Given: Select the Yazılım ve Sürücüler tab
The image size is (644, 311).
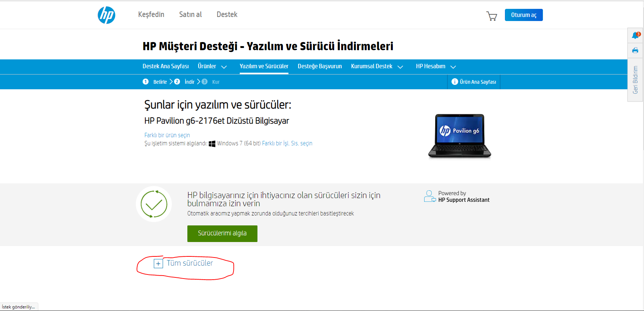Looking at the screenshot, I should (264, 66).
